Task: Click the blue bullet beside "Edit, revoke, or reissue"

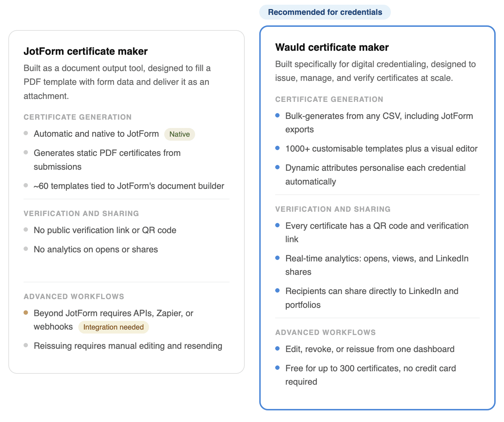Action: (277, 348)
